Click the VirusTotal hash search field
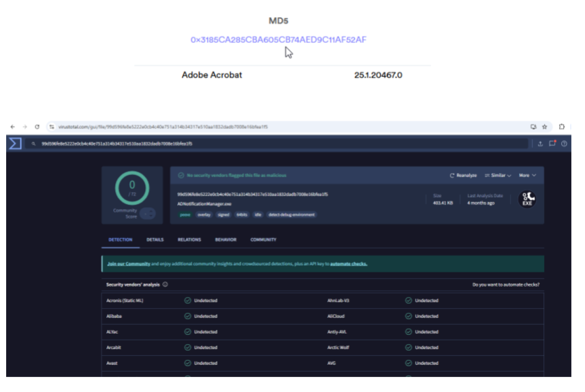The height and width of the screenshot is (392, 585). (x=276, y=144)
